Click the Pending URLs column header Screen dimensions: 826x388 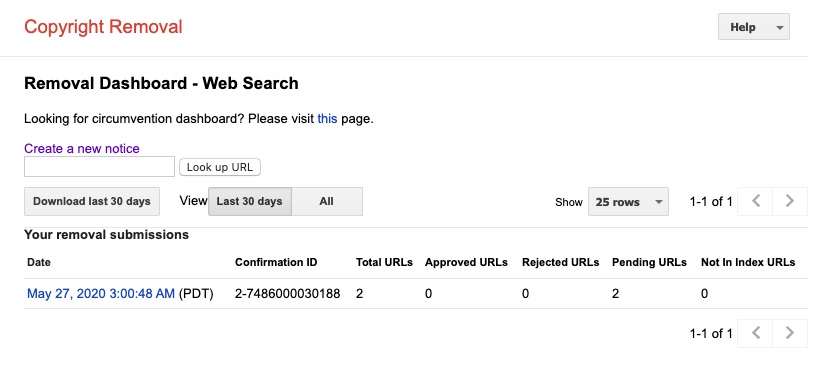click(649, 262)
